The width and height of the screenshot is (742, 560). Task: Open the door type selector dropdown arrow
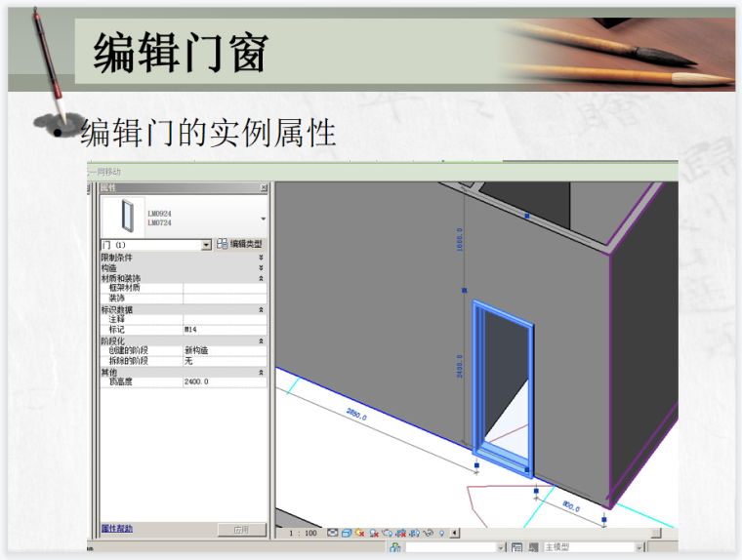coord(262,219)
